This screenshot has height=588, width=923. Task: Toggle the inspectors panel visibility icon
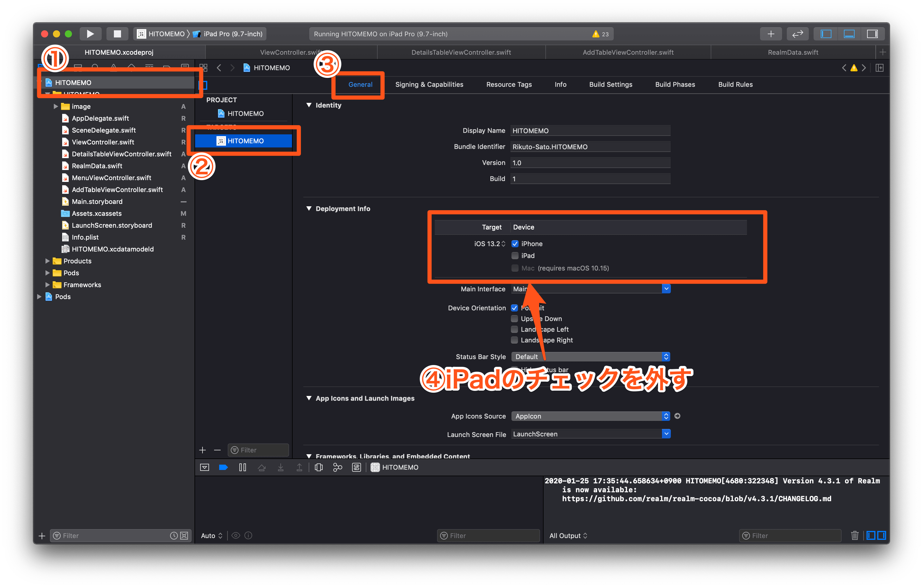[x=872, y=34]
